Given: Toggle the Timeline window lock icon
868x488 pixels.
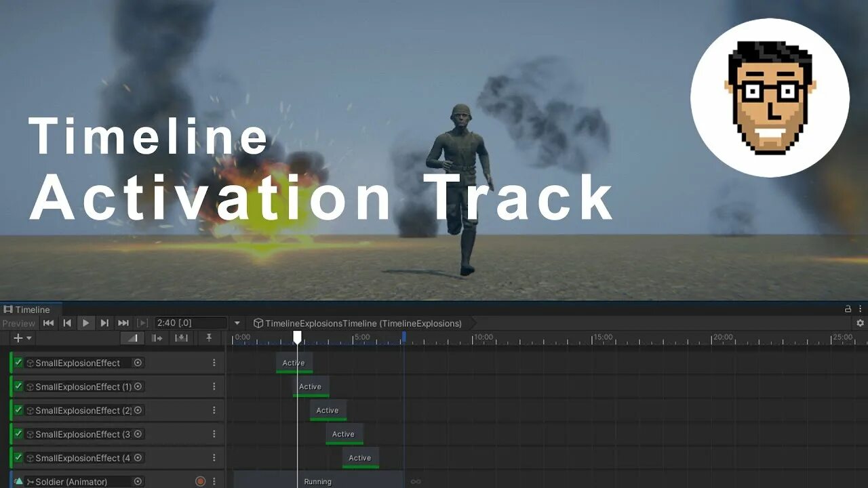Looking at the screenshot, I should 848,309.
